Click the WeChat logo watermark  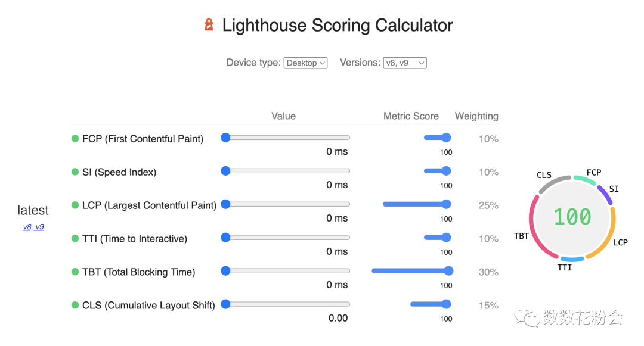point(527,317)
